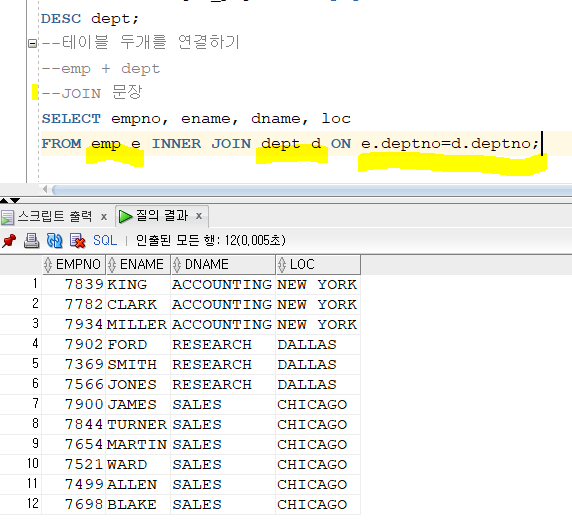The width and height of the screenshot is (572, 529).
Task: Click the SELECT keyword in the editor
Action: [x=71, y=119]
